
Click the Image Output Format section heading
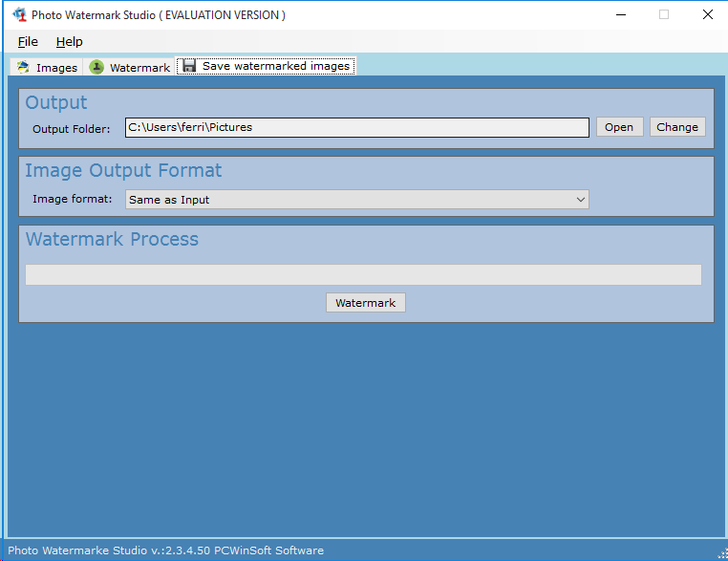point(123,171)
